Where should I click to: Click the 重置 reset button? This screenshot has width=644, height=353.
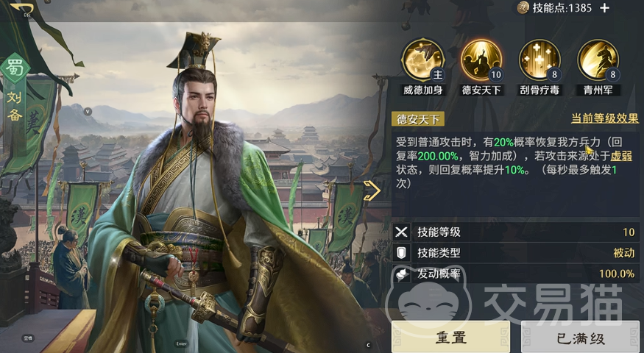(450, 338)
